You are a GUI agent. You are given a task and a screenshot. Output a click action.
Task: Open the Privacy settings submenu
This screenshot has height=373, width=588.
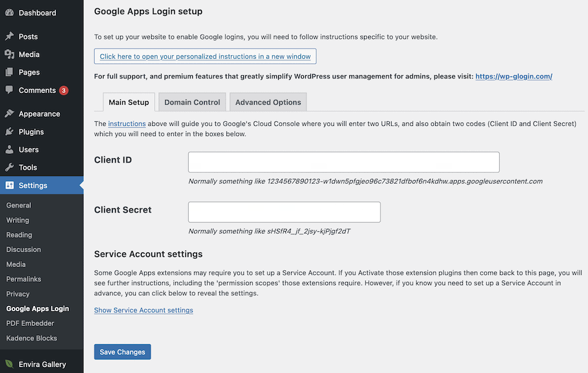point(18,294)
